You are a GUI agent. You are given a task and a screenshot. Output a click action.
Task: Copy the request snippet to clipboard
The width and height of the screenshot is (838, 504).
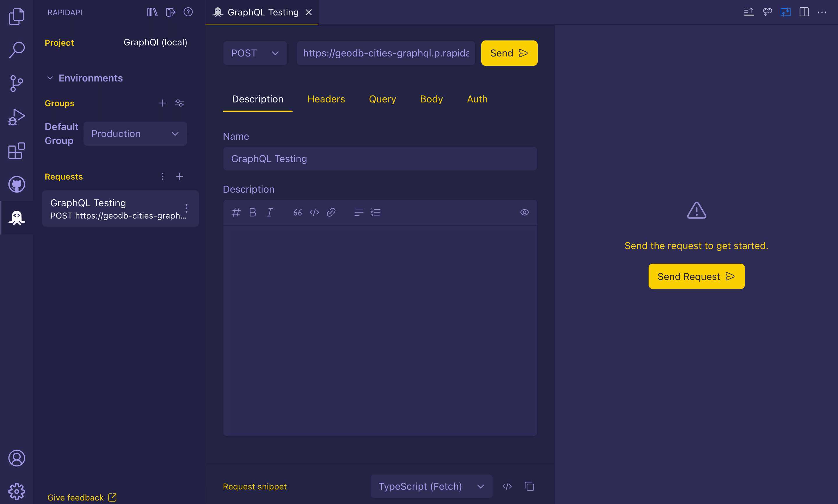[529, 486]
